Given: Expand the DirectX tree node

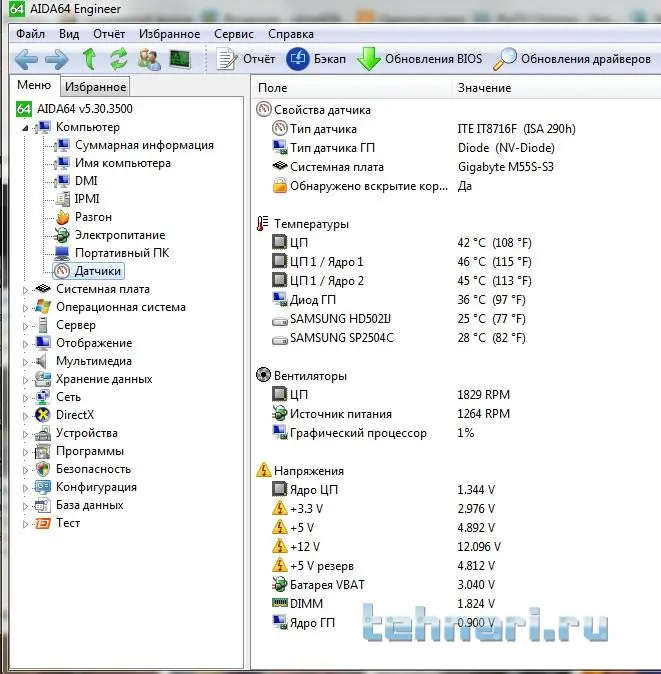Looking at the screenshot, I should point(25,416).
